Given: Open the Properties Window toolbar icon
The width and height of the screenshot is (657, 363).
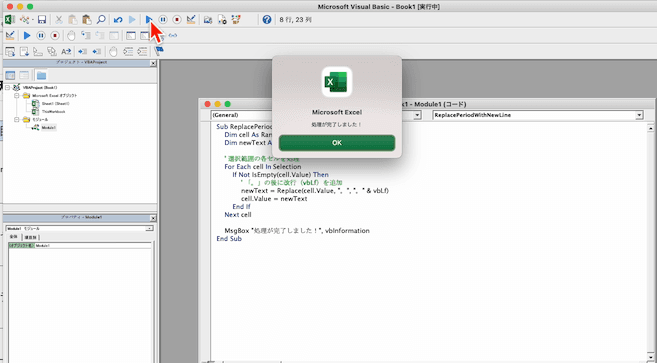Looking at the screenshot, I should tap(222, 19).
